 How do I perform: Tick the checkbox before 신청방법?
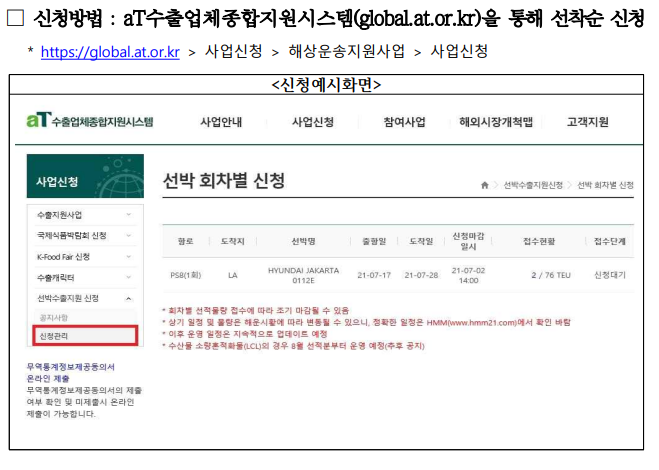(16, 18)
